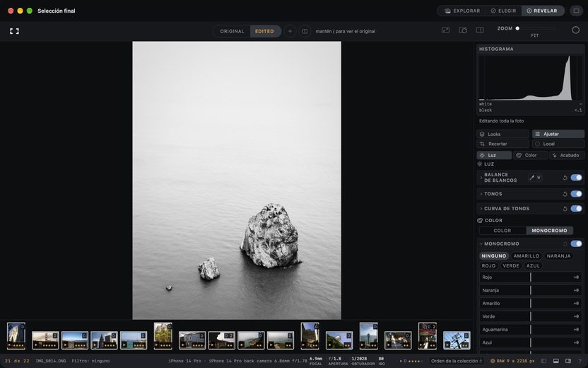Switch to the Explorar module
This screenshot has width=588, height=368.
(462, 11)
